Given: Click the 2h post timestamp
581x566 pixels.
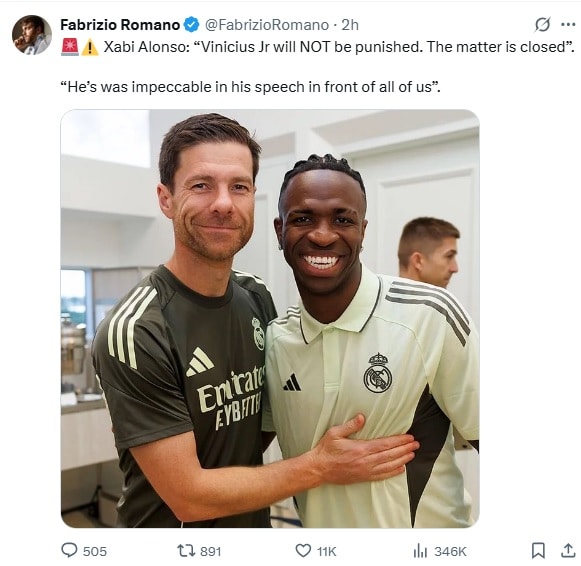Looking at the screenshot, I should coord(350,25).
